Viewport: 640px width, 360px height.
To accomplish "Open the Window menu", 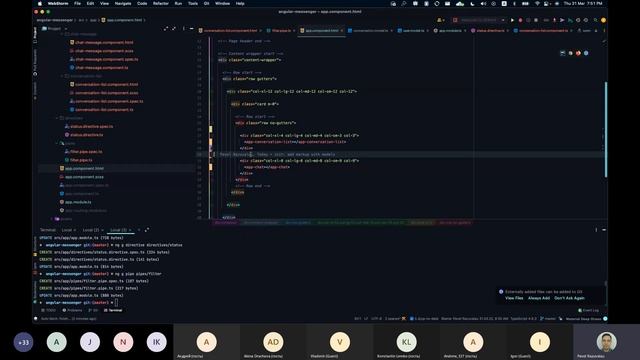I will 222,3.
